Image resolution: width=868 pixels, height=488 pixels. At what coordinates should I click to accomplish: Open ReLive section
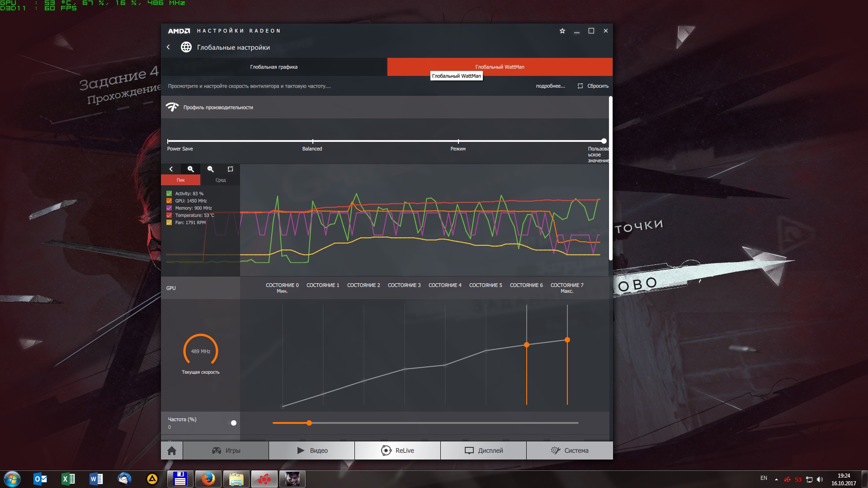point(397,450)
